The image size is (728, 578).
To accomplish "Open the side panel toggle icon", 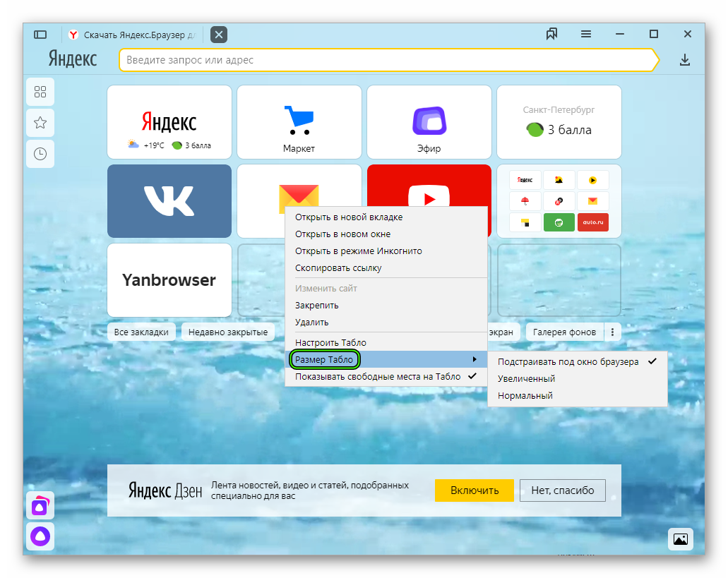I will 40,35.
